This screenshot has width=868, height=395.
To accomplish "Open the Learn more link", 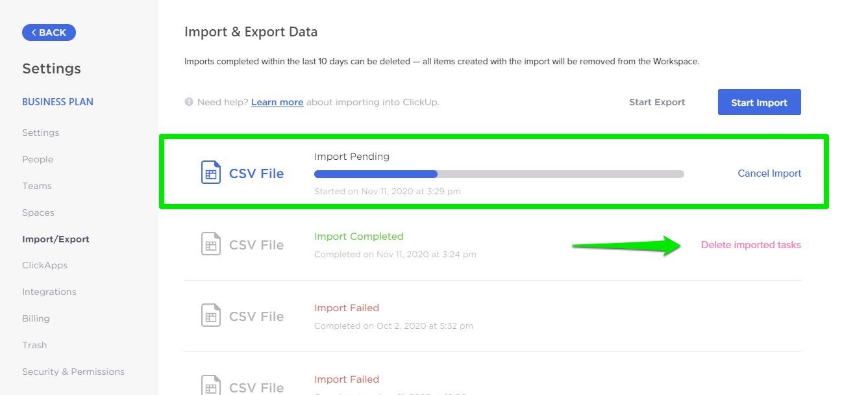I will (x=277, y=102).
